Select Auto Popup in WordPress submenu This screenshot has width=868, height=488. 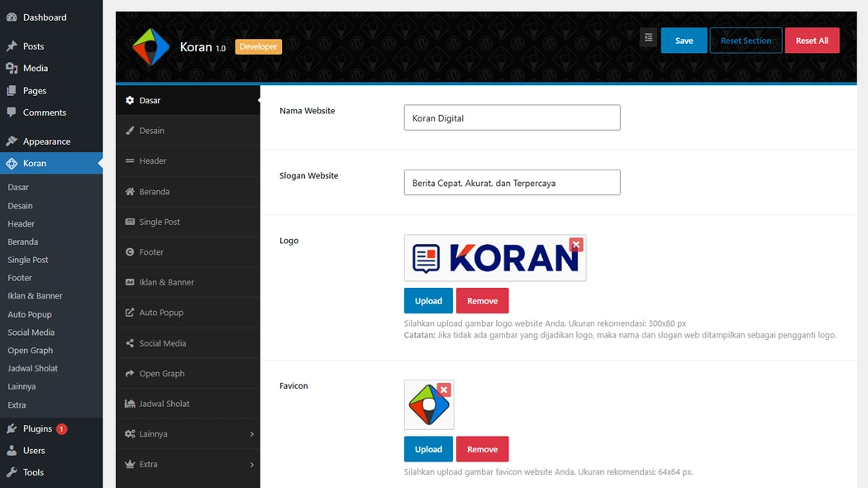[30, 314]
